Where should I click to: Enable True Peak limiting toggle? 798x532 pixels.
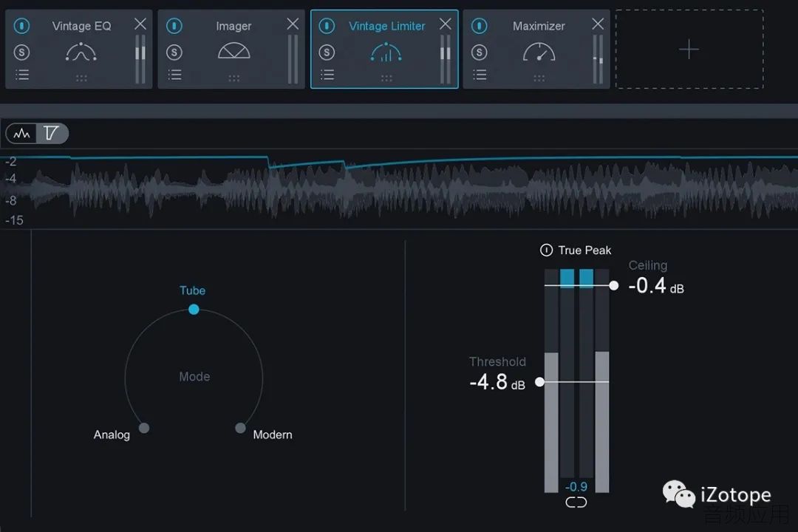coord(546,250)
